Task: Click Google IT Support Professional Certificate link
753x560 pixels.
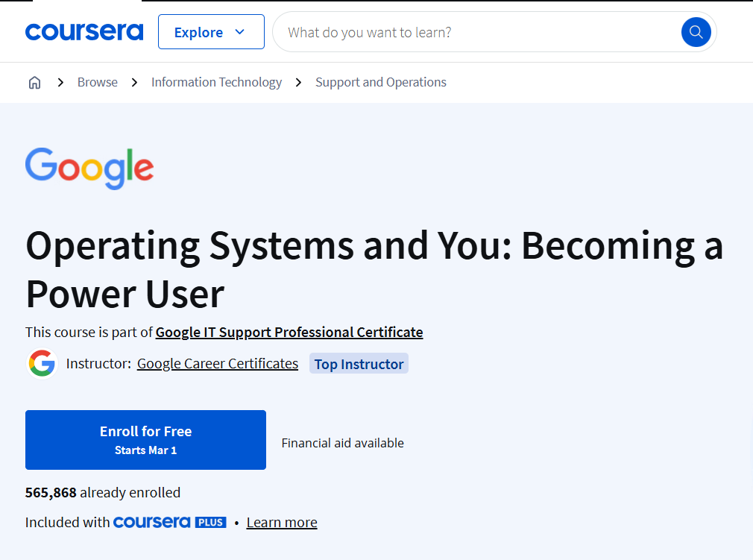Action: (x=289, y=332)
